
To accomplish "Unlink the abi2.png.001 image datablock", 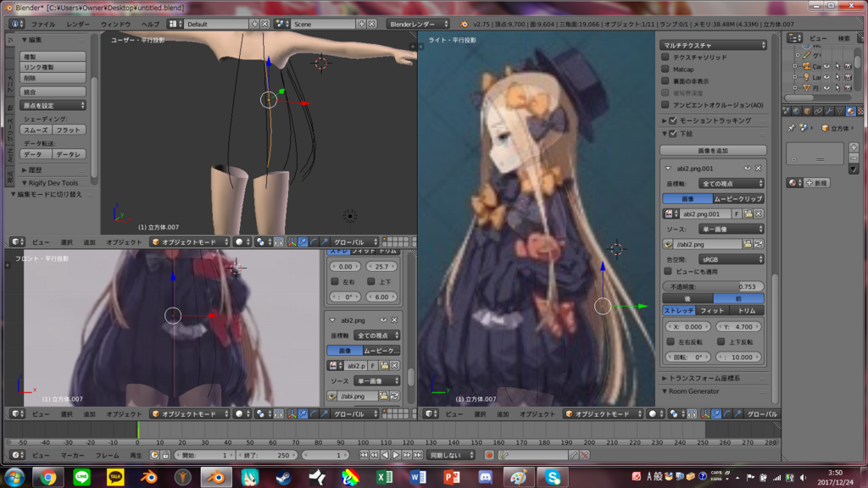I will 759,213.
